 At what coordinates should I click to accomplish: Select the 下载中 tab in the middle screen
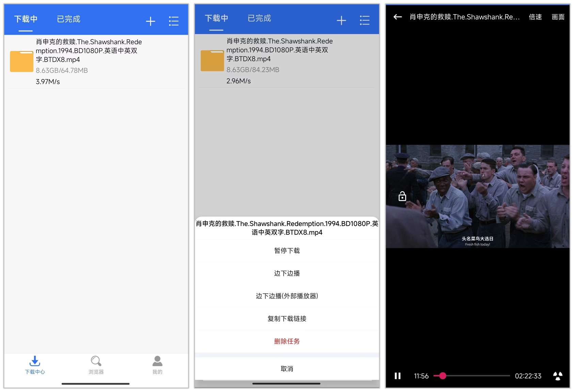[217, 18]
